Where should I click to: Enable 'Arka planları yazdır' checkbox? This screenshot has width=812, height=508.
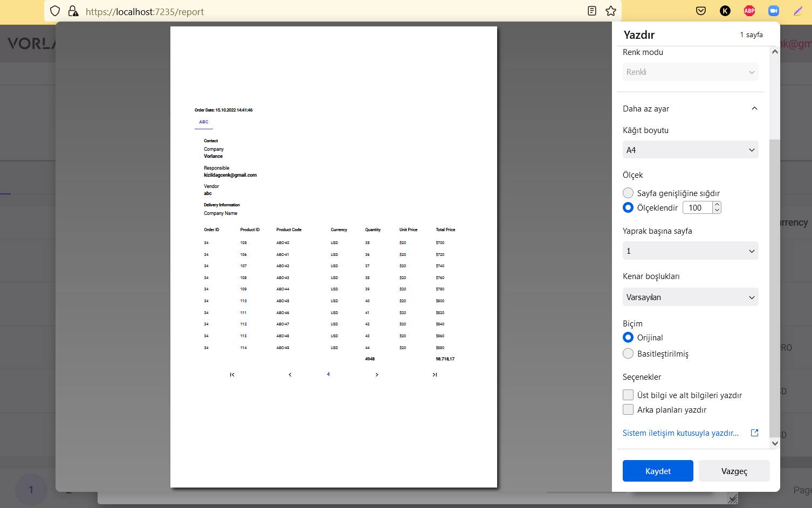(x=628, y=409)
